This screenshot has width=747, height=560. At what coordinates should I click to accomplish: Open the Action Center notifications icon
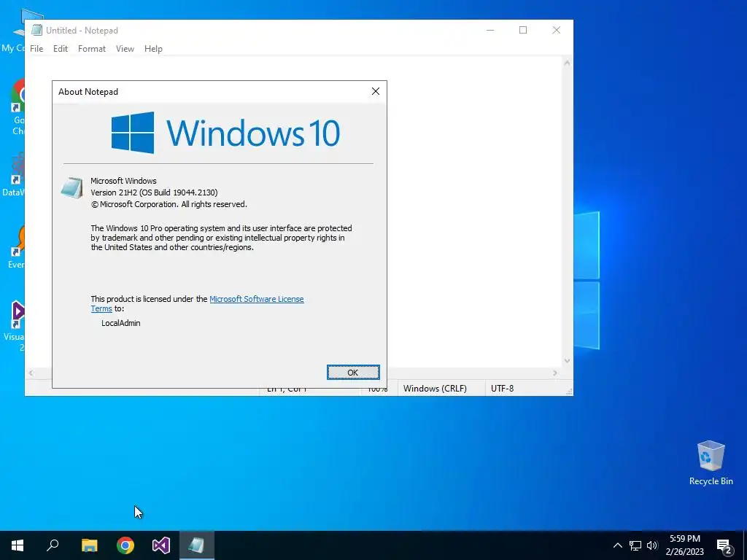pyautogui.click(x=724, y=546)
